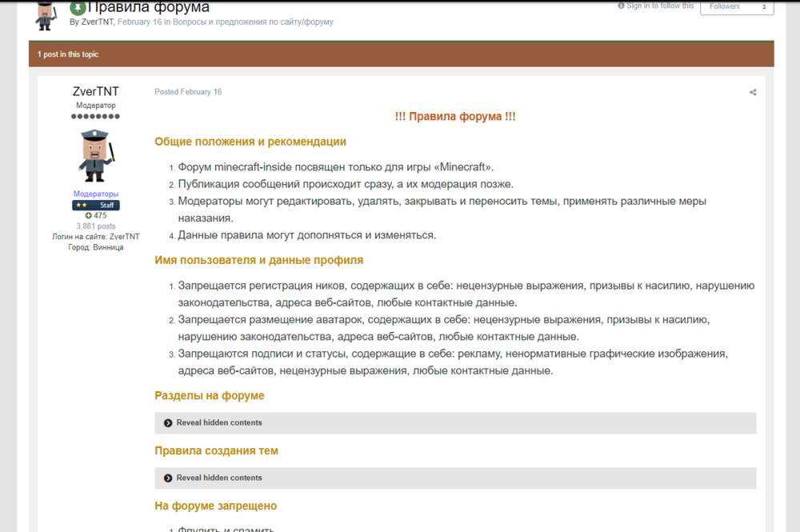Image resolution: width=800 pixels, height=532 pixels.
Task: Click the Город: Винница text
Action: [96, 247]
